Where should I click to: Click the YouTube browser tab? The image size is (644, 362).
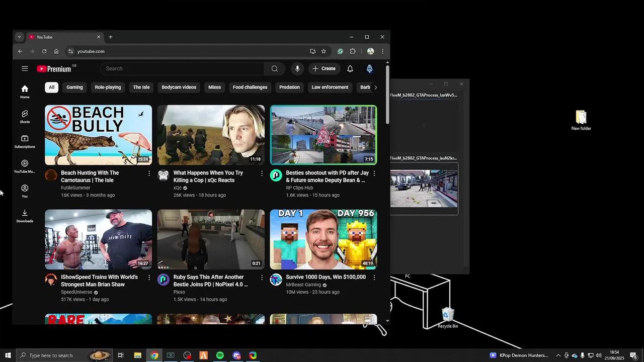(64, 37)
